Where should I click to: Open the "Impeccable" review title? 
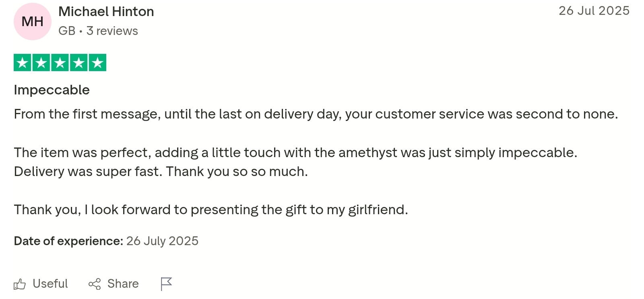coord(52,90)
